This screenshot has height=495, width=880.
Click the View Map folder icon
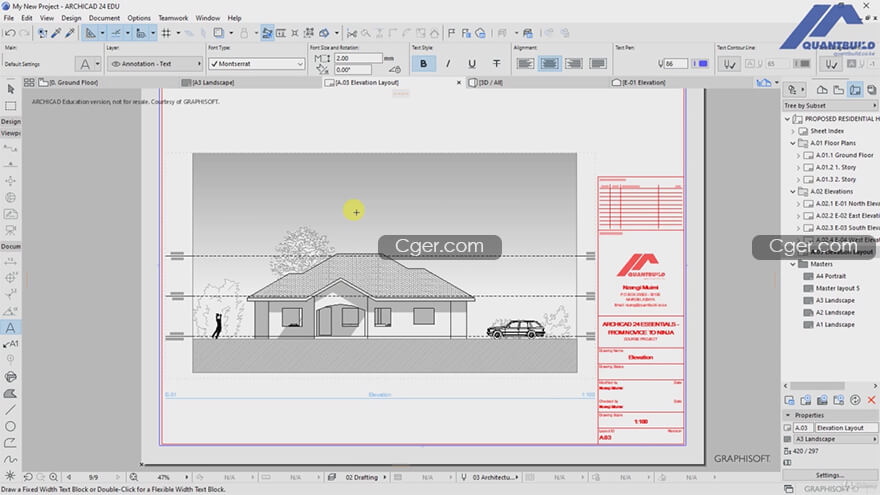tap(838, 89)
